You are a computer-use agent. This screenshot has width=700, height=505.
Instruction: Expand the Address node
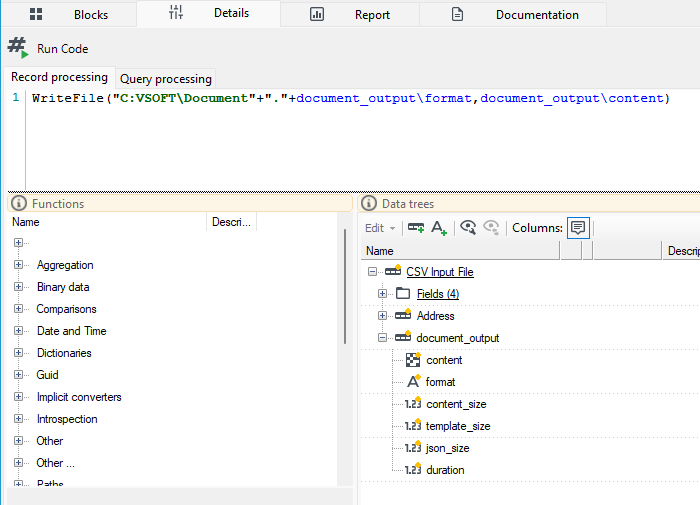pos(382,315)
